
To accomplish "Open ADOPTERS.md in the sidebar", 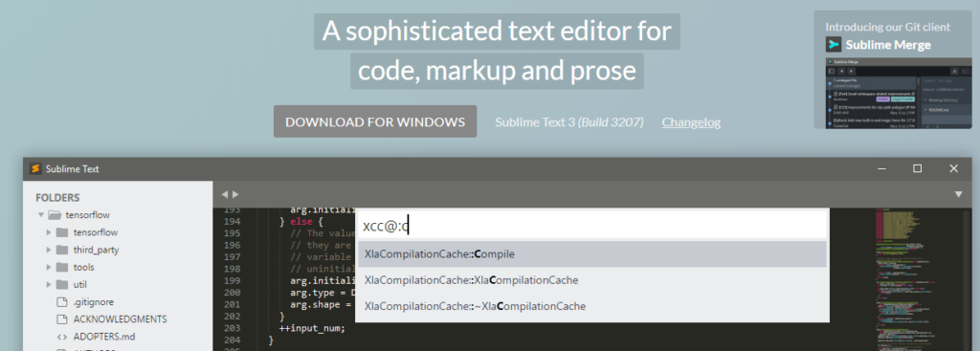I will coord(103,337).
